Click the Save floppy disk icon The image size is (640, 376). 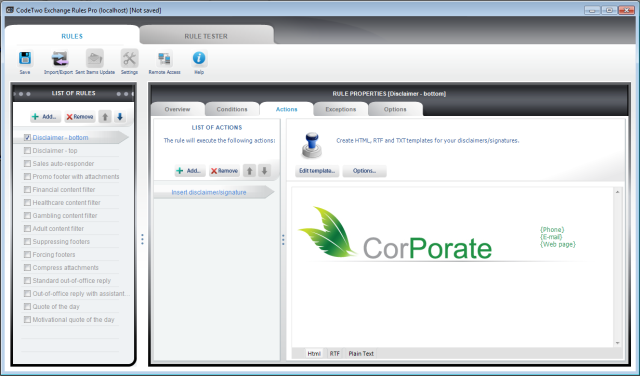pos(25,59)
